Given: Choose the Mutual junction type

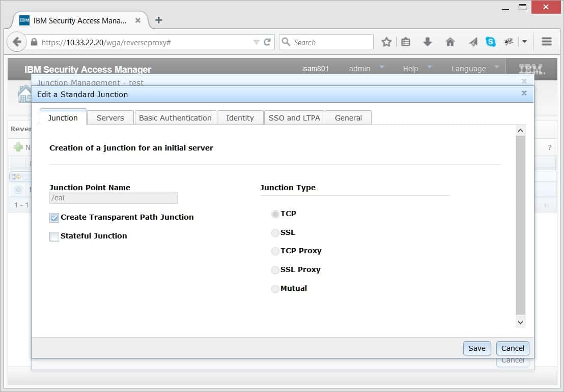Looking at the screenshot, I should pos(275,289).
